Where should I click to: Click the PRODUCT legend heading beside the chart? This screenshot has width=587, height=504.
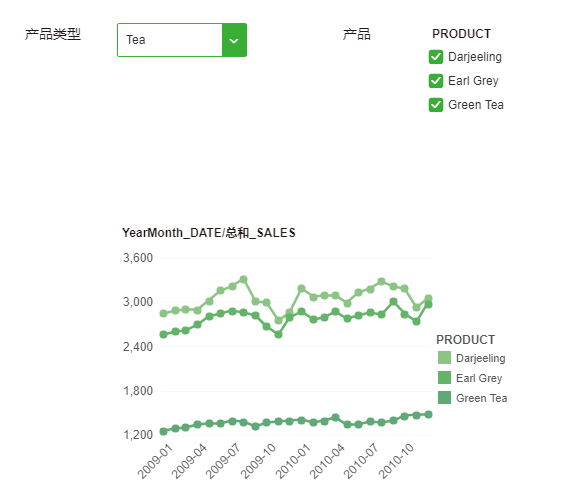pos(465,340)
